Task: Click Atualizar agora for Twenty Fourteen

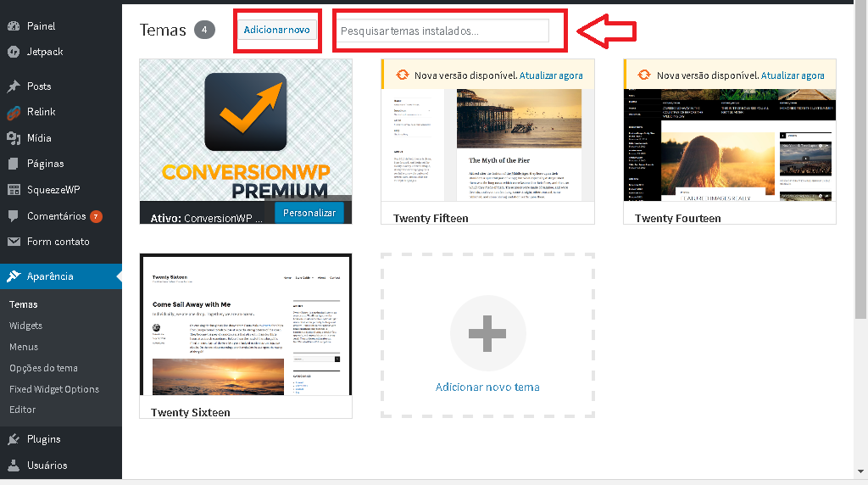Action: (x=793, y=75)
